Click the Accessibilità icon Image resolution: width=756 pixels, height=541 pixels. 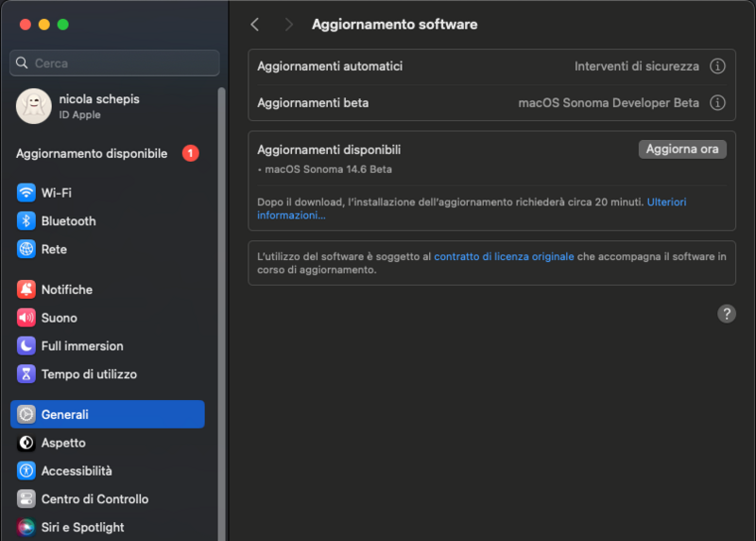coord(26,471)
